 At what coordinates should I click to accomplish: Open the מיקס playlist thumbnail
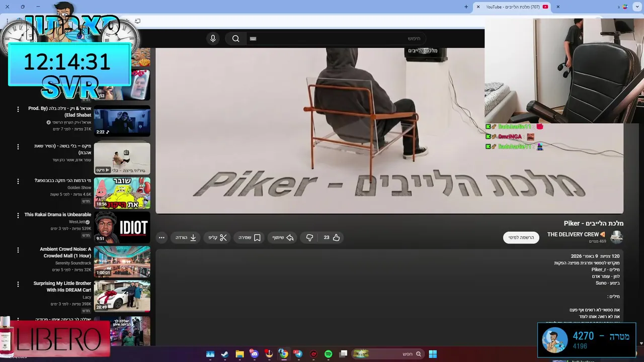pos(122,158)
